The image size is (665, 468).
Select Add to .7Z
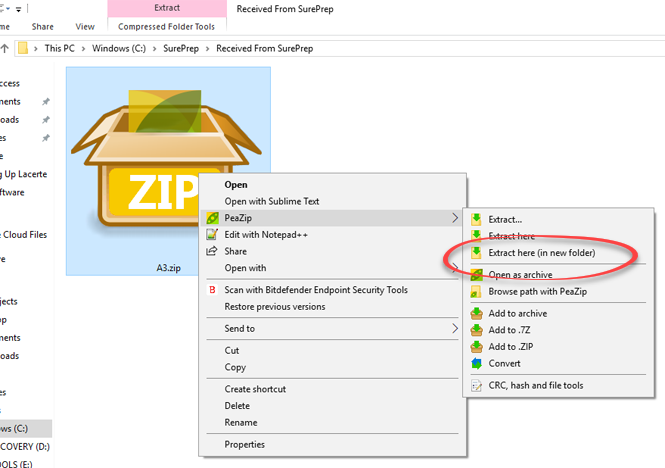pyautogui.click(x=558, y=330)
